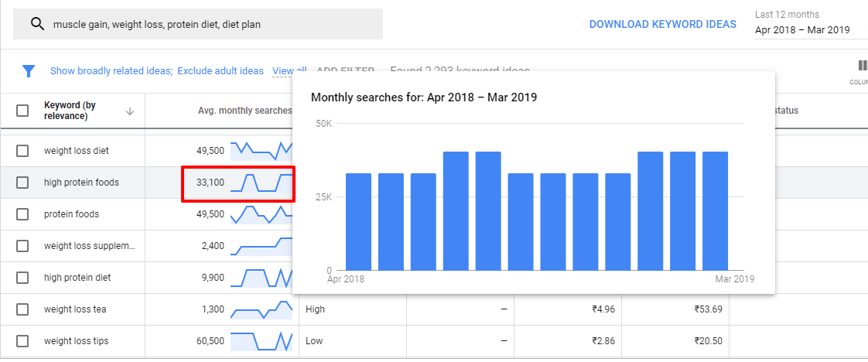Click the View all link
The image size is (868, 362).
click(x=289, y=71)
